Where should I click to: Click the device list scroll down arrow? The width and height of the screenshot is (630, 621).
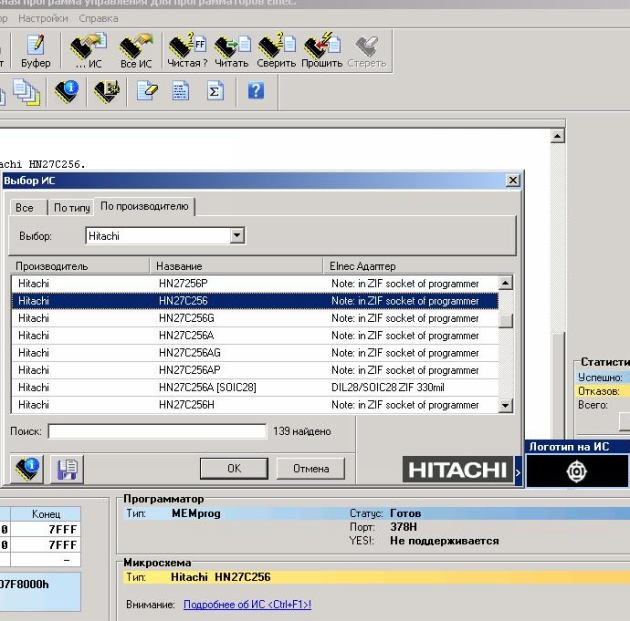(506, 405)
